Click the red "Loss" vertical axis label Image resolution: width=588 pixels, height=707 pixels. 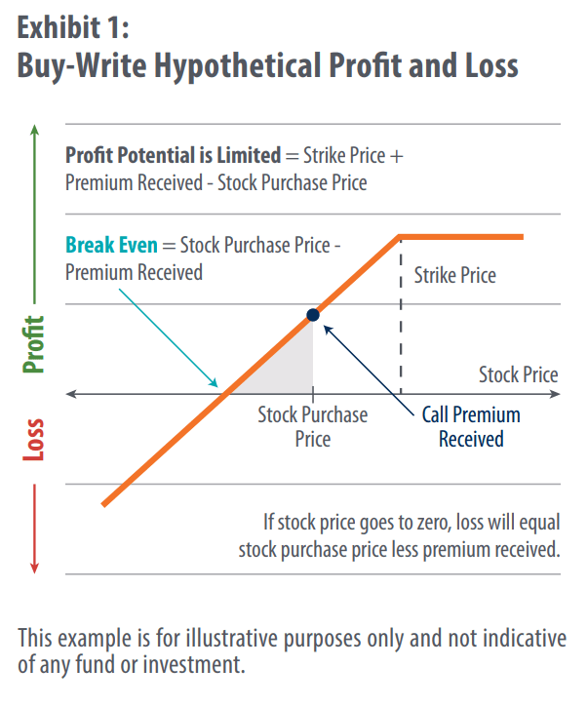[35, 440]
